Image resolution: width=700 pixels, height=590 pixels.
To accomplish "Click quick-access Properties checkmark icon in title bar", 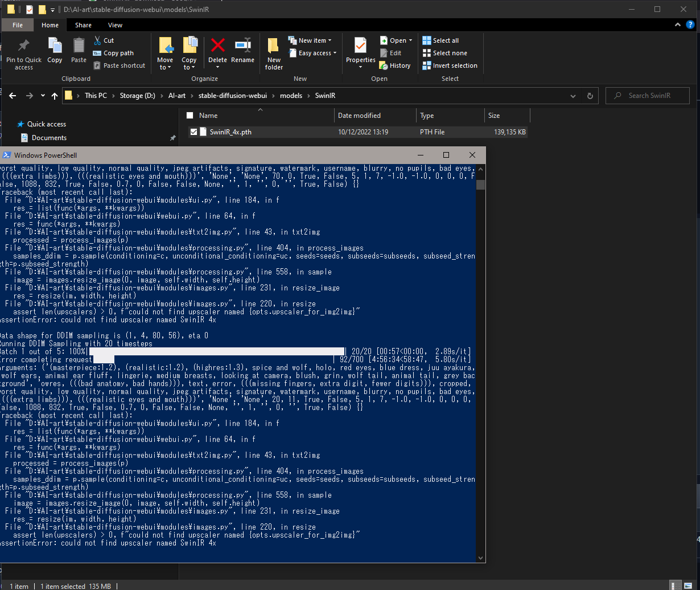I will click(30, 10).
